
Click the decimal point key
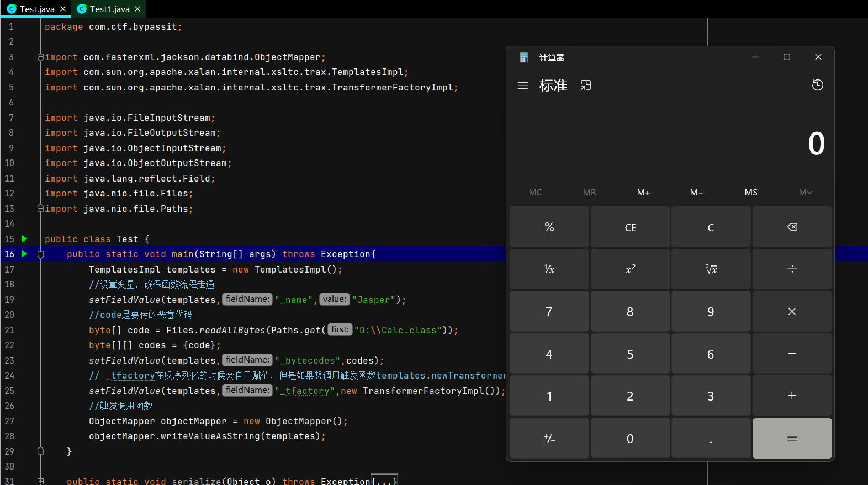coord(711,438)
